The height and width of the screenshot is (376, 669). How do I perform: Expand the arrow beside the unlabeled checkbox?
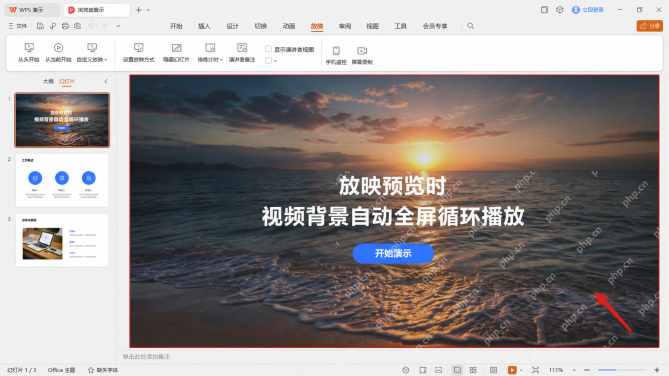pos(276,61)
